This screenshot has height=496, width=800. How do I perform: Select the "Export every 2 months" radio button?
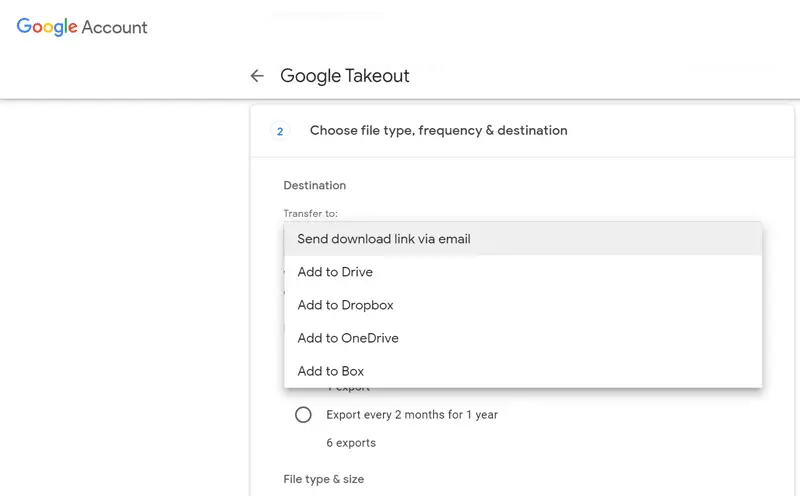point(303,414)
